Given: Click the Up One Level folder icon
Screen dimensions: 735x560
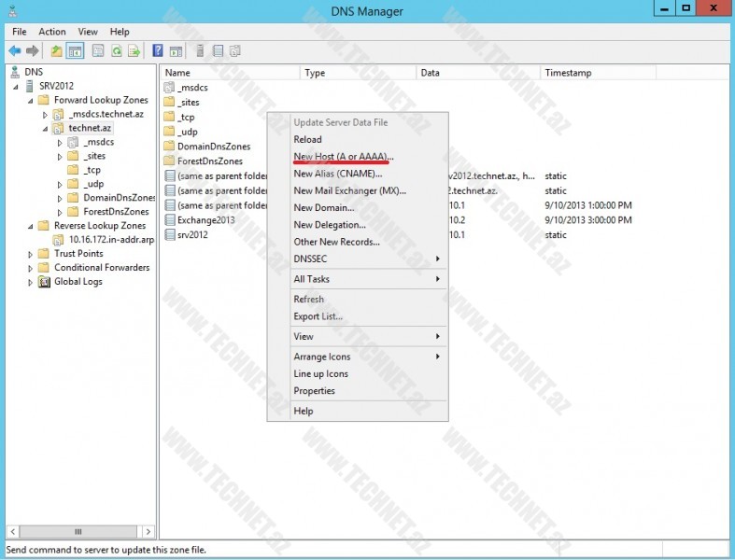Looking at the screenshot, I should click(57, 50).
